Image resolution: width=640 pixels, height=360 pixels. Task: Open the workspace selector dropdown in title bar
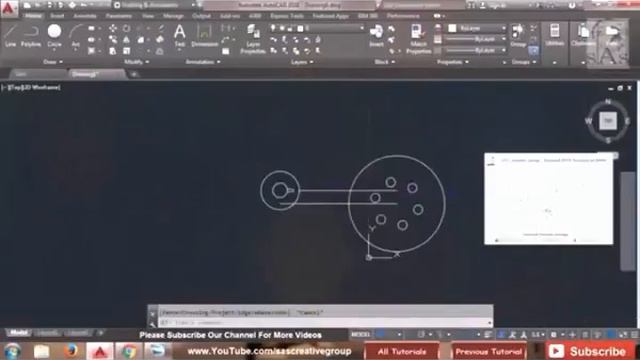coord(155,5)
